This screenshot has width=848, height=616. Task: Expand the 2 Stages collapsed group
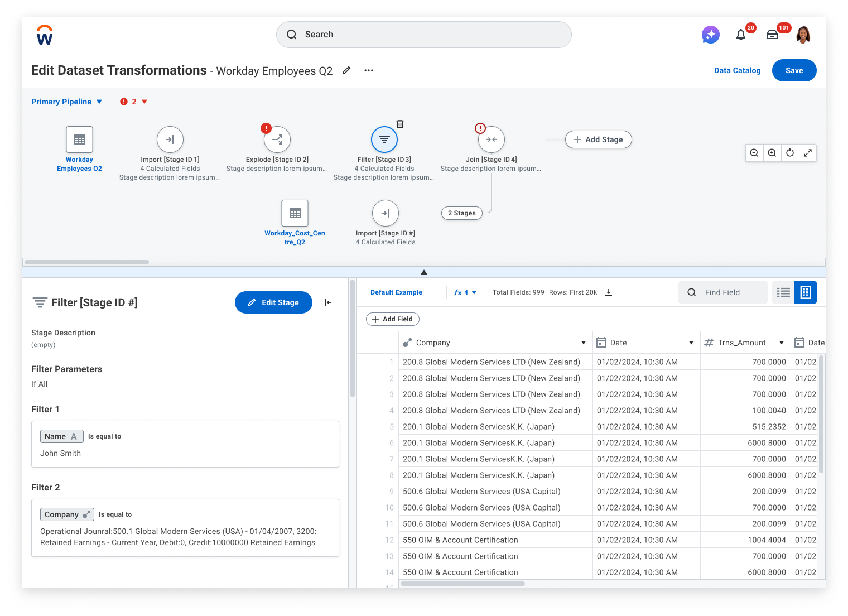(x=462, y=213)
